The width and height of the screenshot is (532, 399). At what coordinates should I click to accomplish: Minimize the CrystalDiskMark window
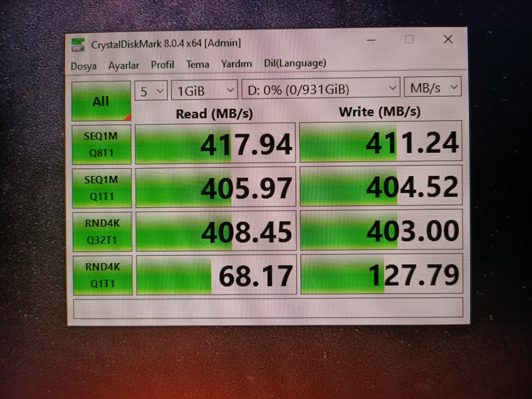[371, 40]
